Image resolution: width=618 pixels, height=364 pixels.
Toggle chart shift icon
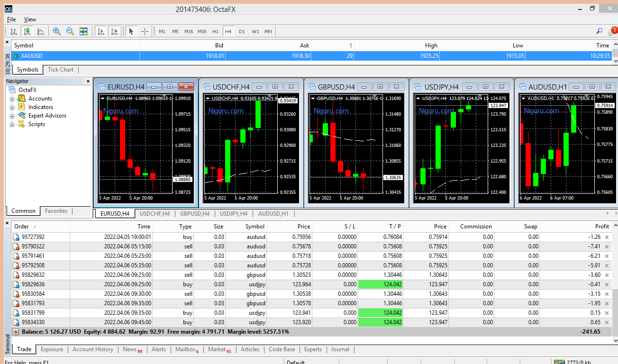tap(114, 31)
